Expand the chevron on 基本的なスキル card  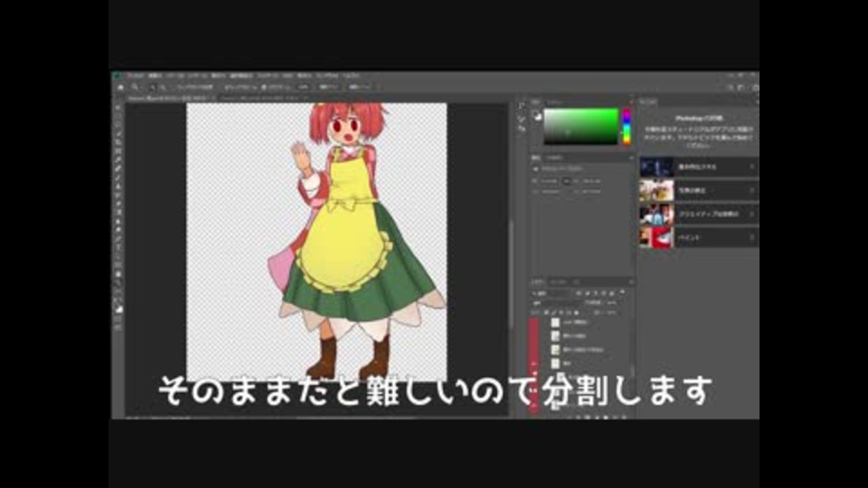[x=751, y=166]
